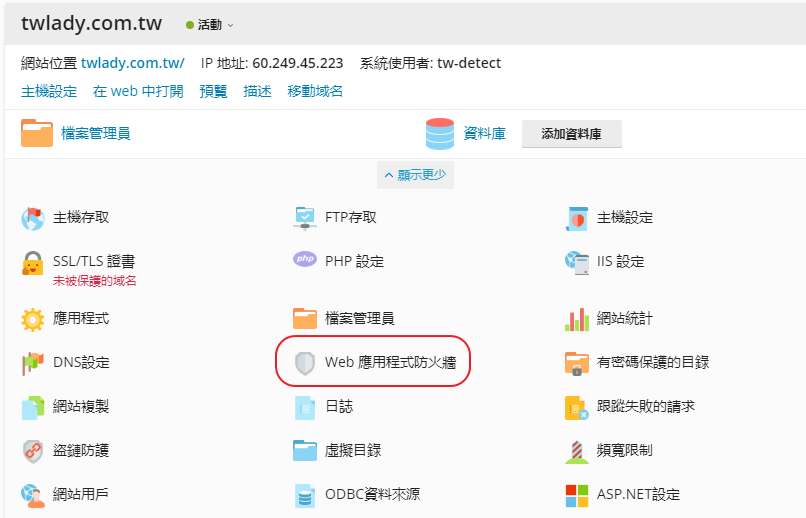Open the 主機存取 label

pyautogui.click(x=81, y=217)
